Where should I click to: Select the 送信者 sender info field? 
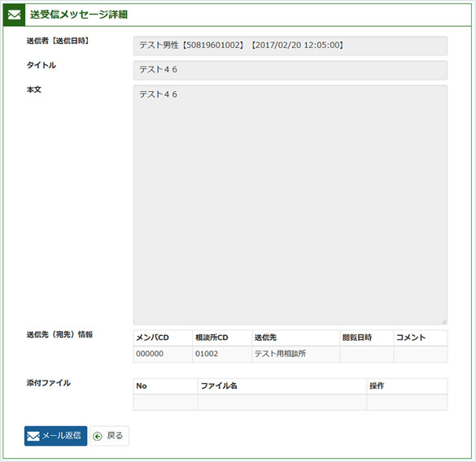click(x=290, y=46)
